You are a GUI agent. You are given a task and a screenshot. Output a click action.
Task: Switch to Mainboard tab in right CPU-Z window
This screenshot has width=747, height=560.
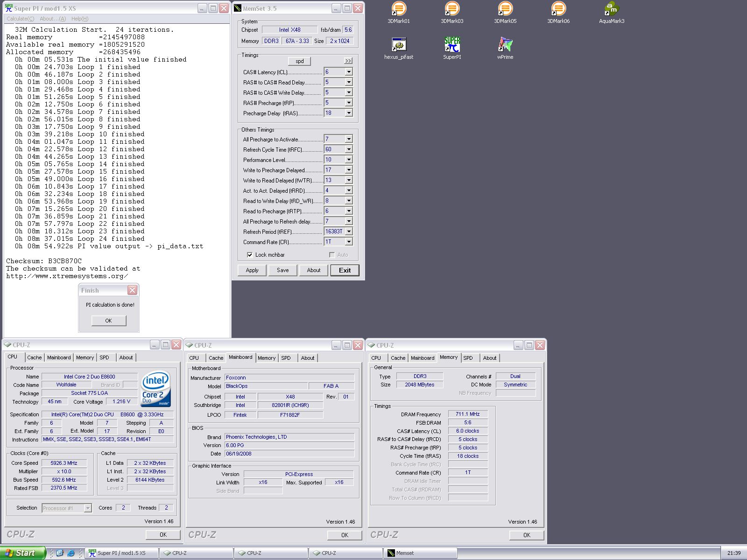[423, 358]
